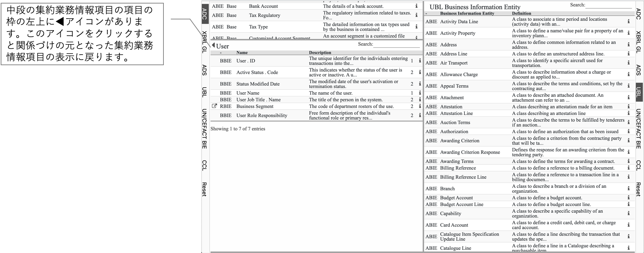Click info icon for Activity Data Line
644x253 pixels.
pyautogui.click(x=628, y=21)
